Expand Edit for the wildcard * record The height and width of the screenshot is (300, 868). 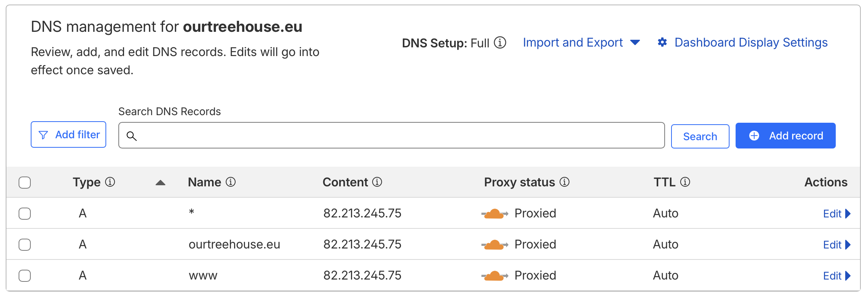837,214
